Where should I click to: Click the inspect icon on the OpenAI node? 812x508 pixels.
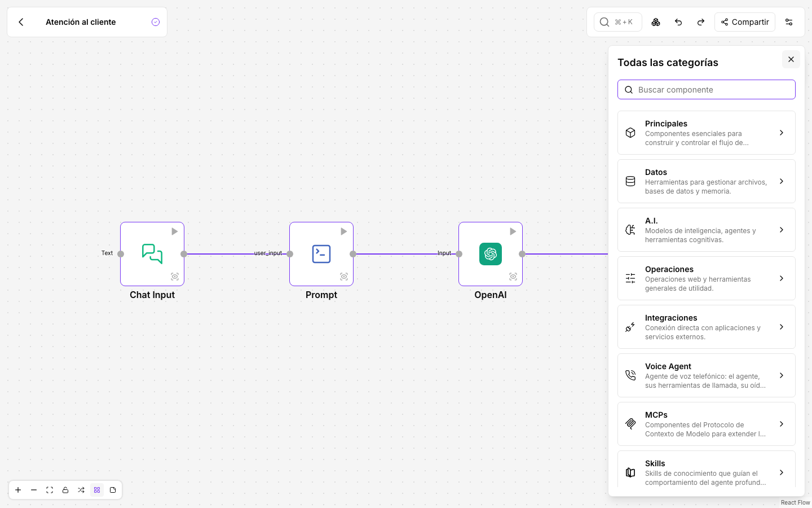click(x=513, y=277)
